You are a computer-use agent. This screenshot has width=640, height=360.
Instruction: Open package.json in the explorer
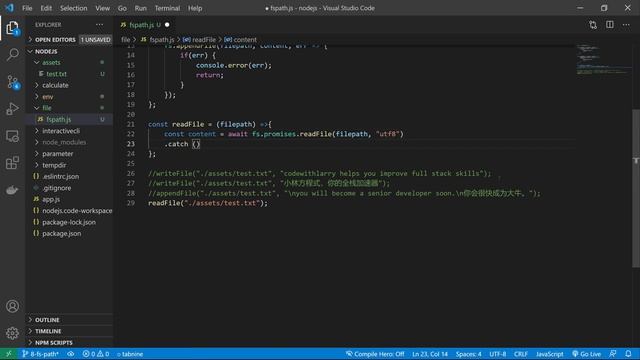point(62,234)
